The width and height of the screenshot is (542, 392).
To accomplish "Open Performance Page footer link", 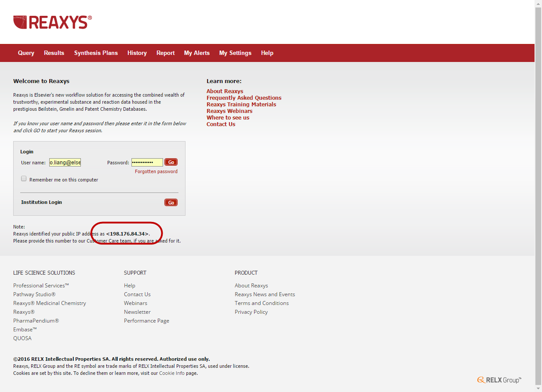I will [x=146, y=321].
